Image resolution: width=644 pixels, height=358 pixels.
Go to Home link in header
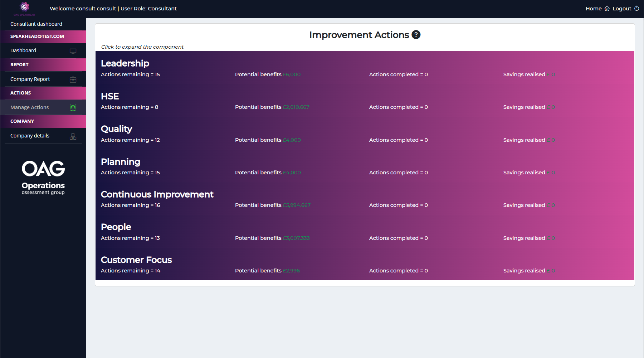pos(594,9)
